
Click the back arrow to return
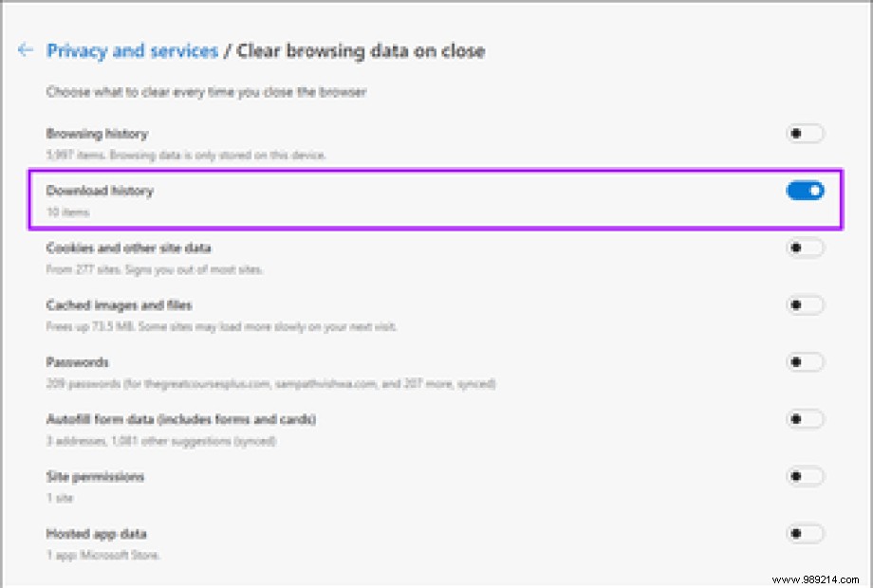(26, 50)
